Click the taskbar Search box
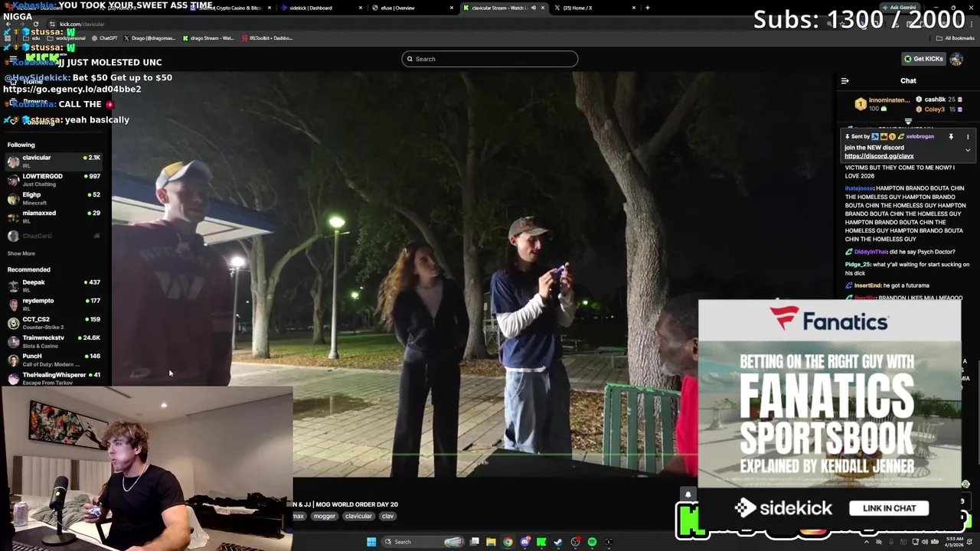 tap(423, 542)
